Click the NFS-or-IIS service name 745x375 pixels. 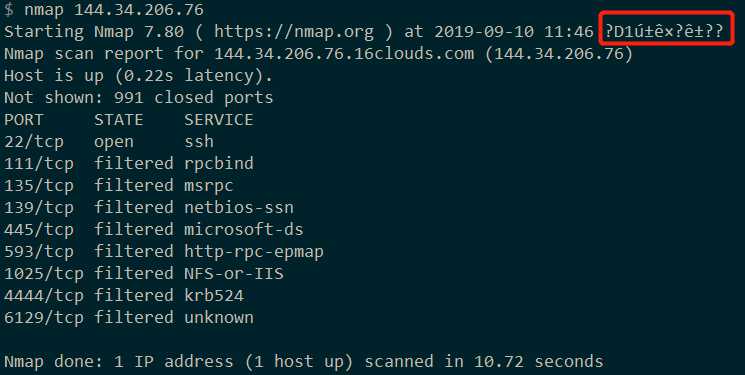pyautogui.click(x=234, y=273)
